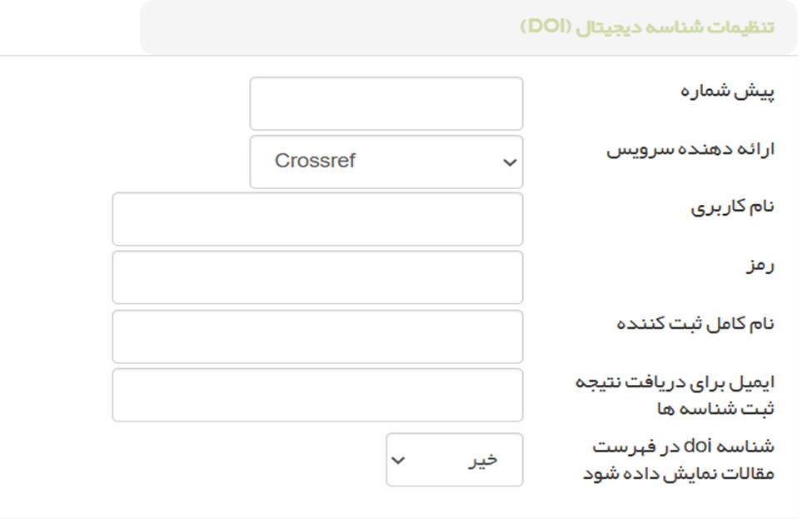Click the نام کامل ثبت کننده label

[695, 324]
